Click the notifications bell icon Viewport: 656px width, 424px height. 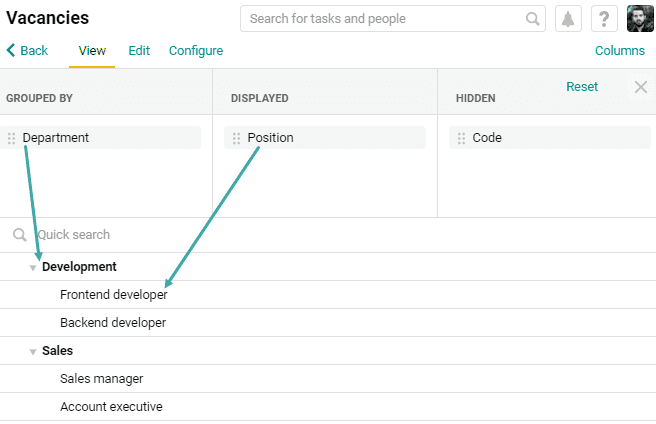(x=568, y=19)
